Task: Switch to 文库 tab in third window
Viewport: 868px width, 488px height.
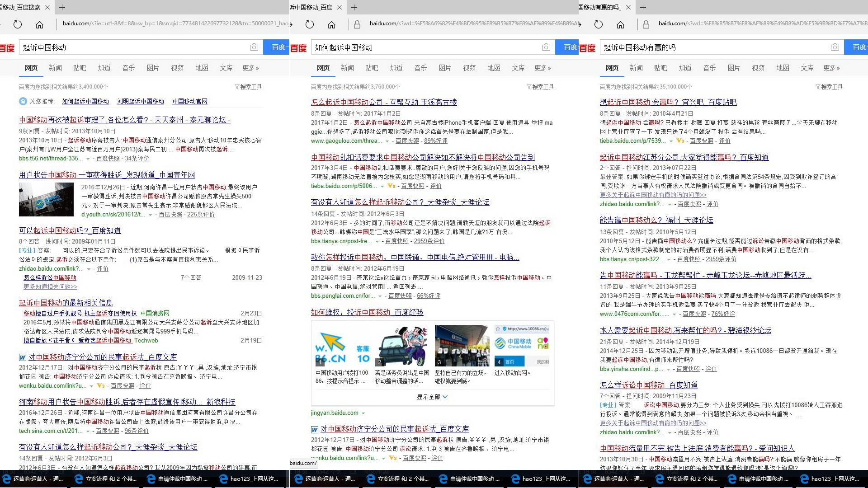Action: coord(807,68)
